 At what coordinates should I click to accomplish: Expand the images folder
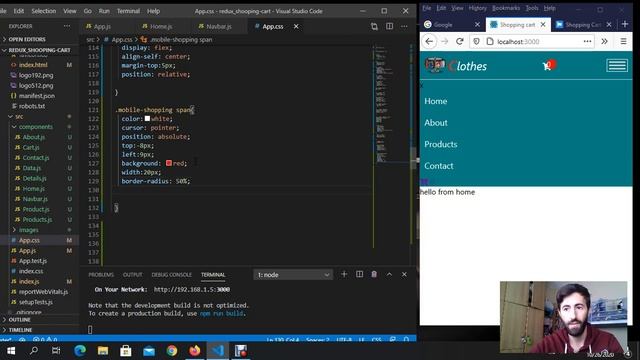pos(28,230)
